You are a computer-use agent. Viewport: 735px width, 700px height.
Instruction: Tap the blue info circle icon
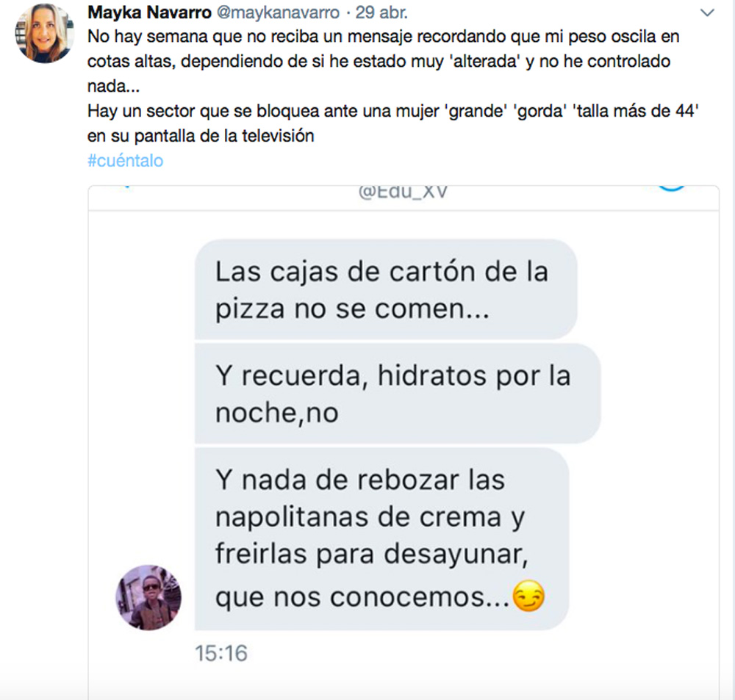coord(671,189)
